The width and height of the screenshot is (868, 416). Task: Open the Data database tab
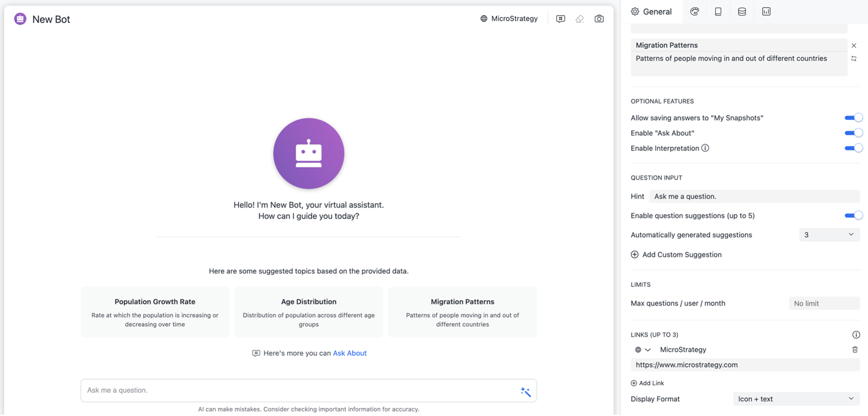[742, 12]
